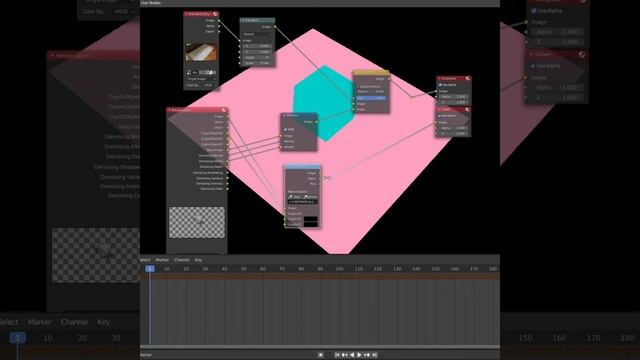Collapse the Viewer node
This screenshot has width=640, height=360.
pyautogui.click(x=439, y=109)
